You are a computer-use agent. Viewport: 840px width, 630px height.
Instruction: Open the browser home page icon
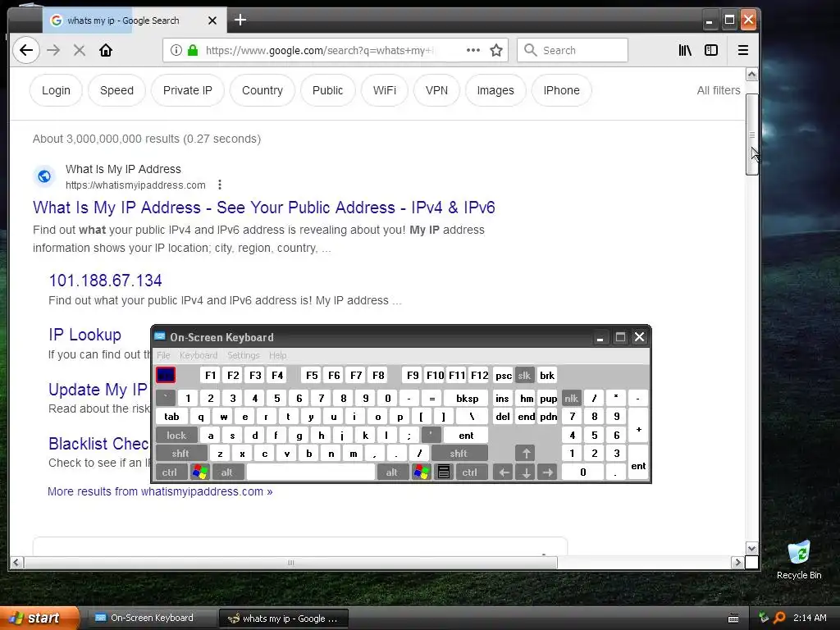(x=106, y=50)
